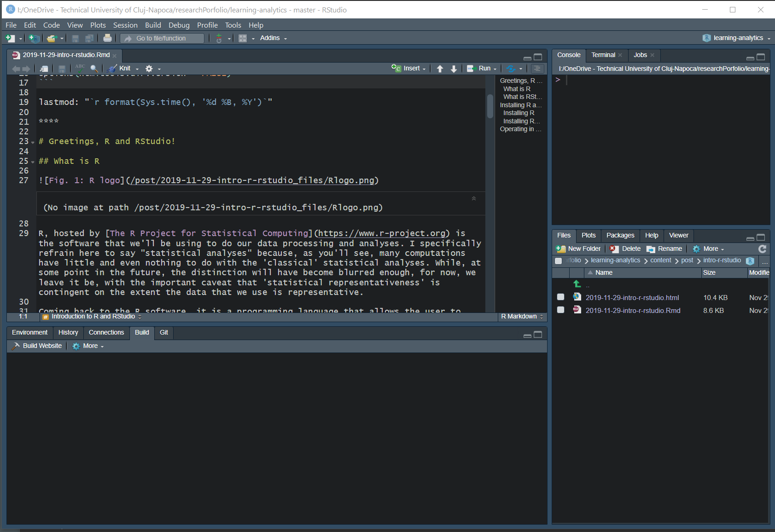Click the Go forward navigation arrow in editor

(26, 69)
